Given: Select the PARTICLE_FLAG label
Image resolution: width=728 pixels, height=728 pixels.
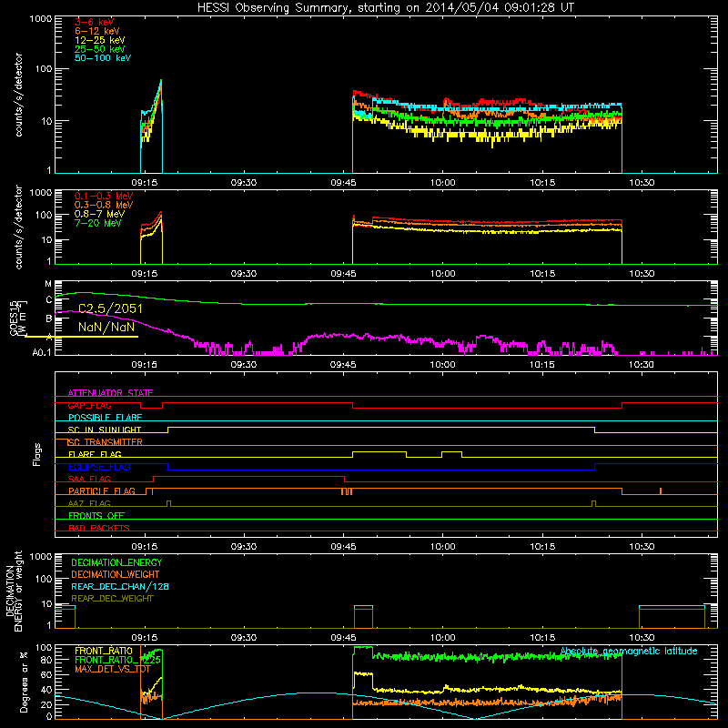Looking at the screenshot, I should (102, 491).
